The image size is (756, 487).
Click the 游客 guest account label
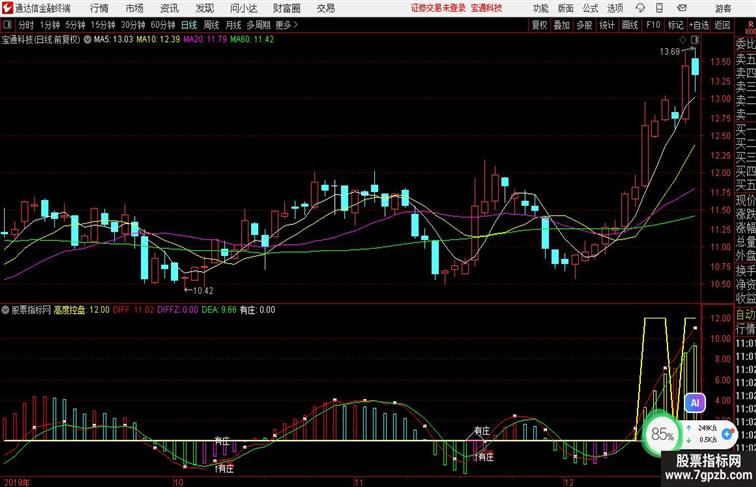723,8
